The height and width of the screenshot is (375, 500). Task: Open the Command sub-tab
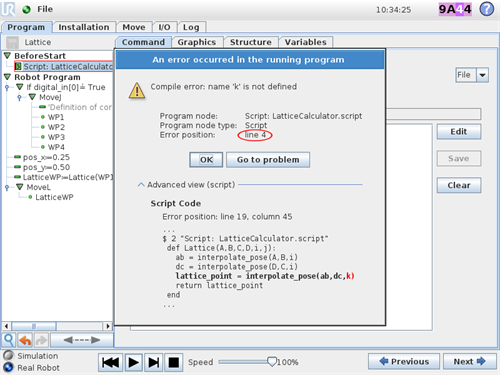(x=143, y=42)
